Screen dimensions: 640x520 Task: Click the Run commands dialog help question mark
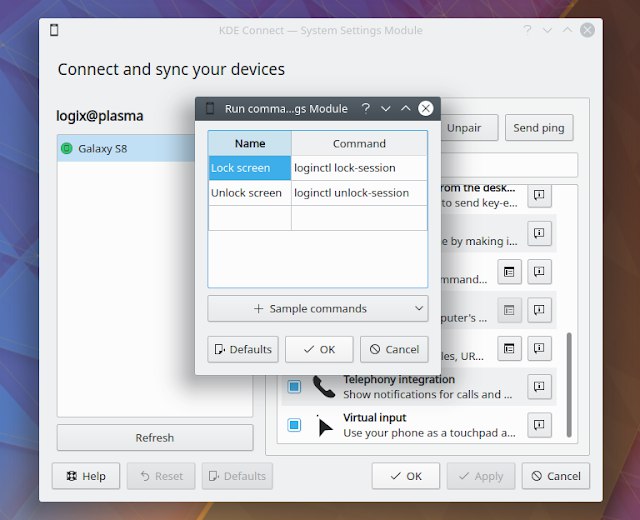pyautogui.click(x=365, y=108)
